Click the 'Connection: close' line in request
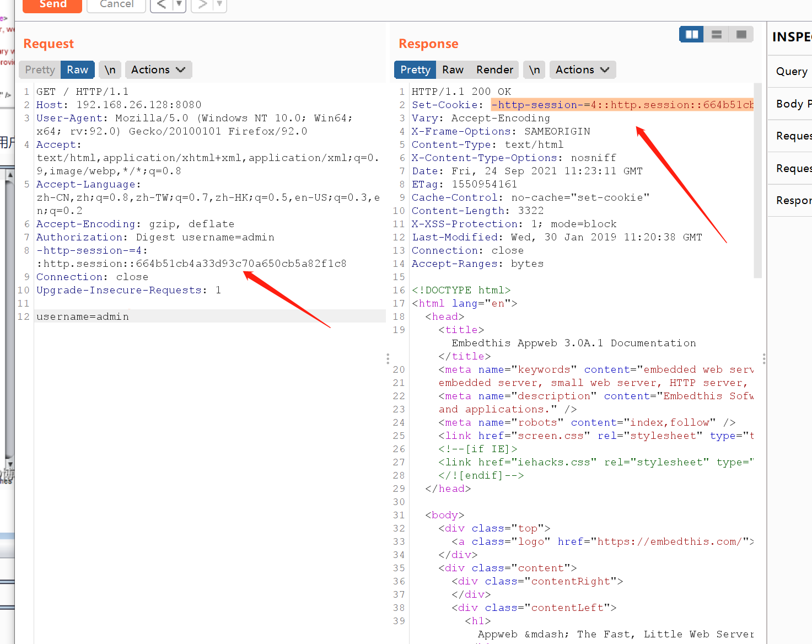The width and height of the screenshot is (812, 644). [x=92, y=277]
